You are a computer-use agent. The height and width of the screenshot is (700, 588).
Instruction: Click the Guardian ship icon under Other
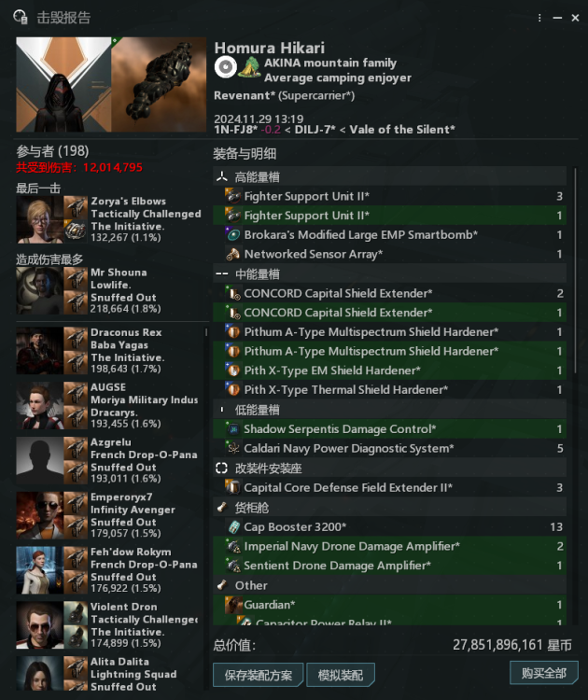[x=233, y=605]
